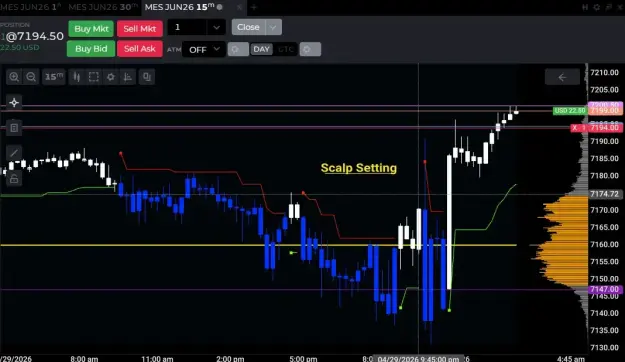
Task: Open window settings gear in header
Action: click(597, 7)
